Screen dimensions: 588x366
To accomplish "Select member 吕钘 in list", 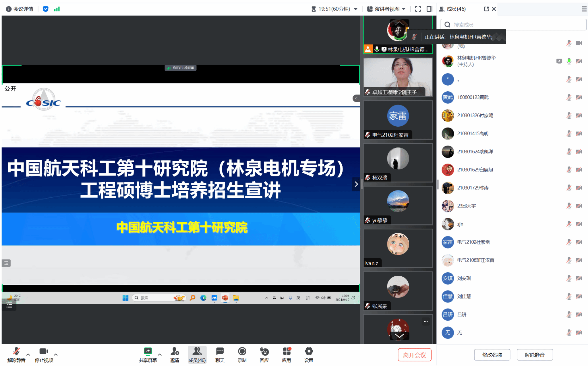I will point(512,315).
